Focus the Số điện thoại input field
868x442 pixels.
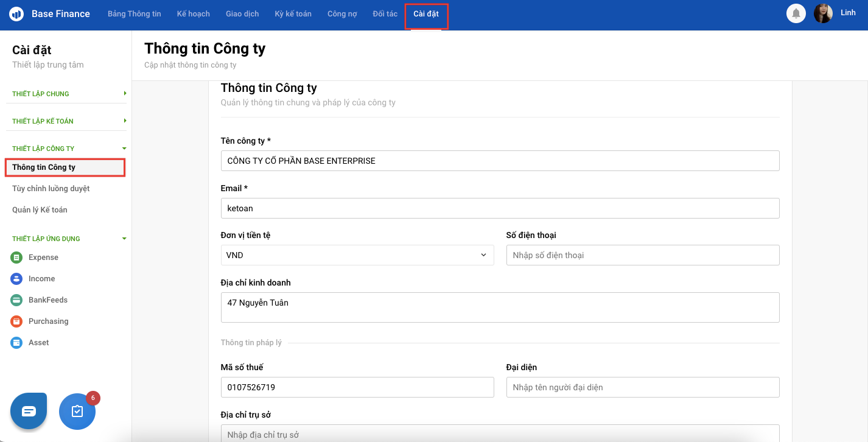(643, 255)
